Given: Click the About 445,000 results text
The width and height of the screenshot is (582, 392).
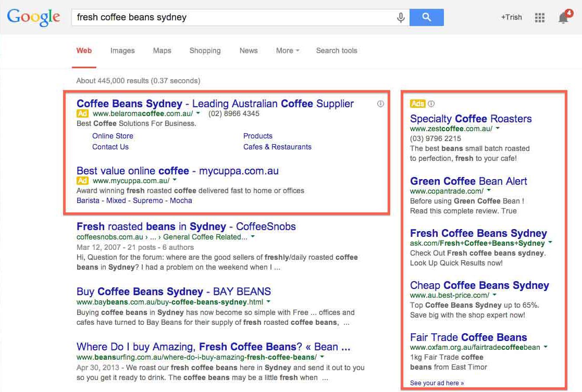Looking at the screenshot, I should click(138, 81).
